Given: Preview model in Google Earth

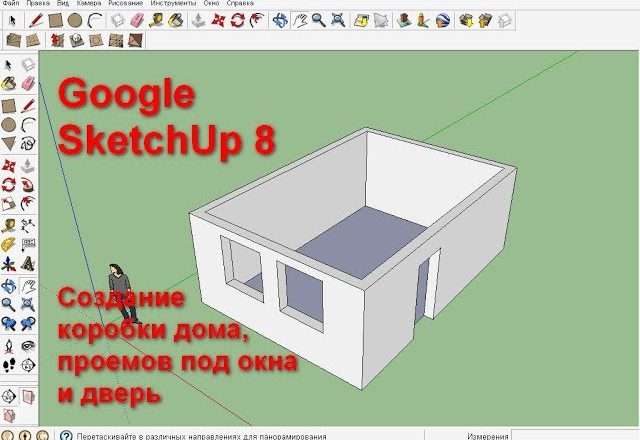Looking at the screenshot, I should pyautogui.click(x=443, y=20).
